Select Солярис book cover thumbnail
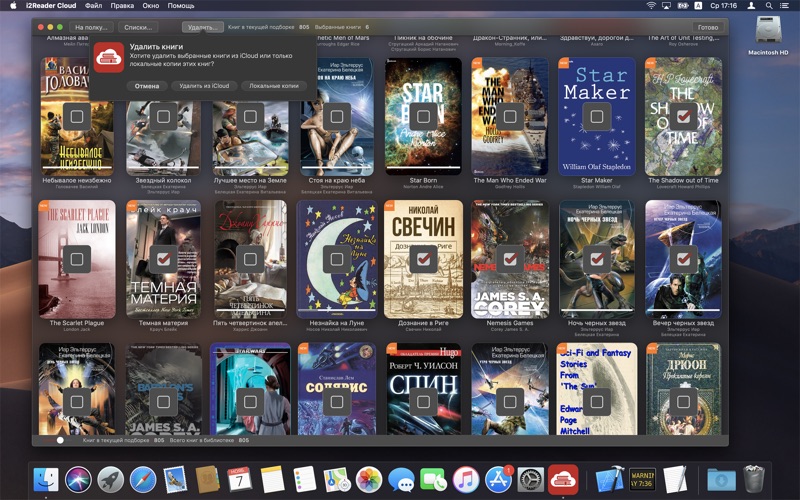The width and height of the screenshot is (800, 500). point(337,389)
